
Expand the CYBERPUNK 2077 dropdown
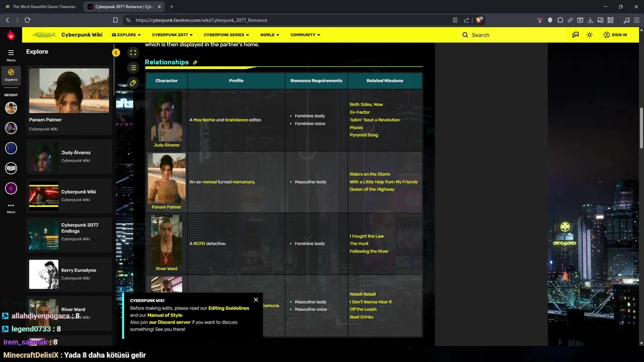(x=172, y=35)
